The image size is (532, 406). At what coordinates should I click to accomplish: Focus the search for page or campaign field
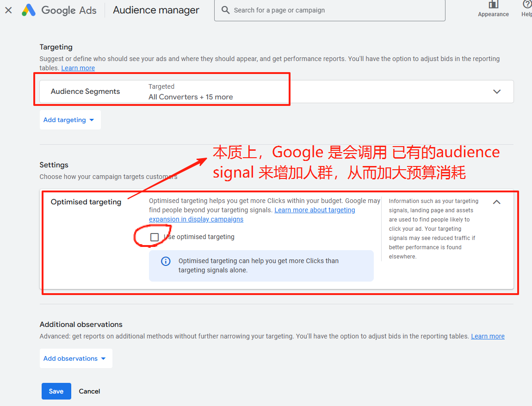pyautogui.click(x=333, y=10)
